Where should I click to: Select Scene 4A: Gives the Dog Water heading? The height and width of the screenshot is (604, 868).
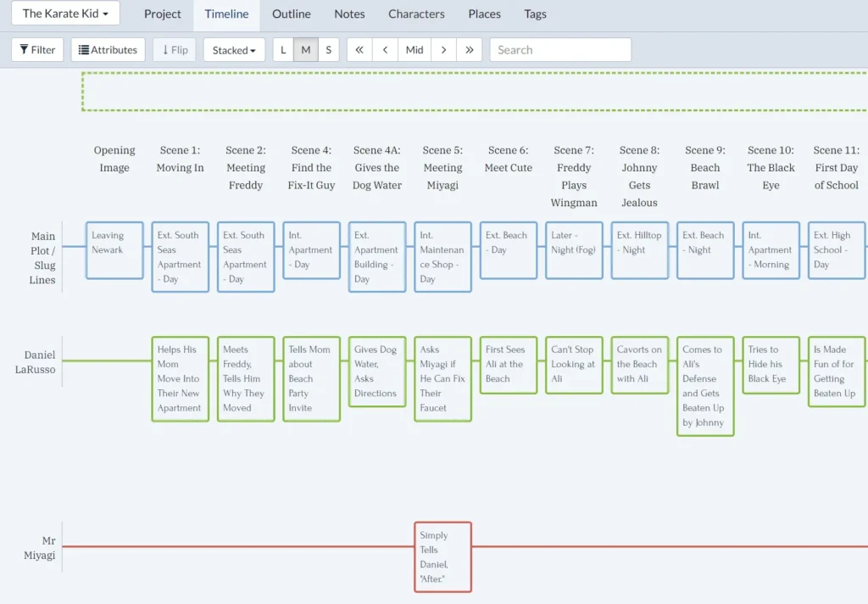377,167
